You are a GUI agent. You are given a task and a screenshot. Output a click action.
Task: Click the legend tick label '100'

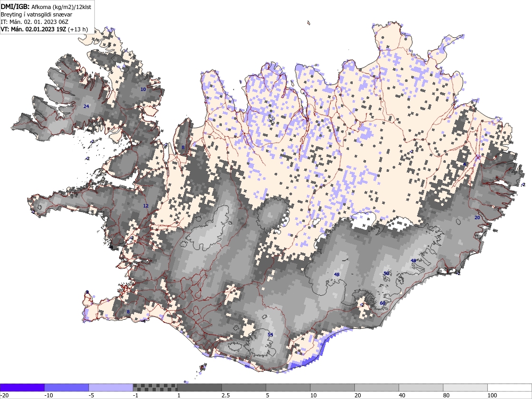pos(492,395)
